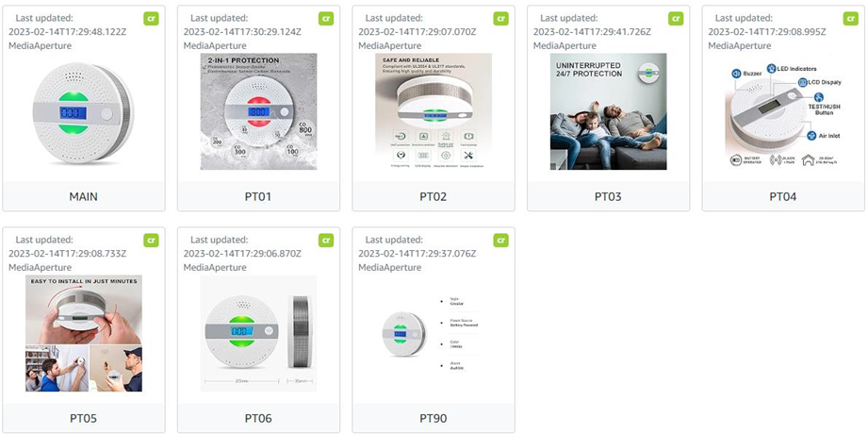
Task: Click the green cr badge on PT06 card
Action: coord(326,241)
